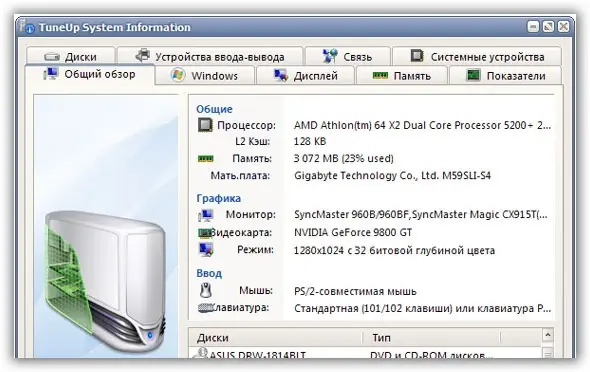
Task: Switch to the Windows tab
Action: [204, 76]
